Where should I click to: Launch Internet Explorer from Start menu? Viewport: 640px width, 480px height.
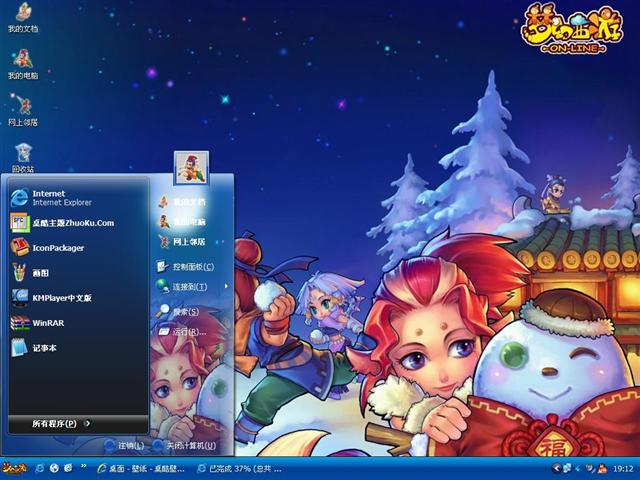[78, 198]
